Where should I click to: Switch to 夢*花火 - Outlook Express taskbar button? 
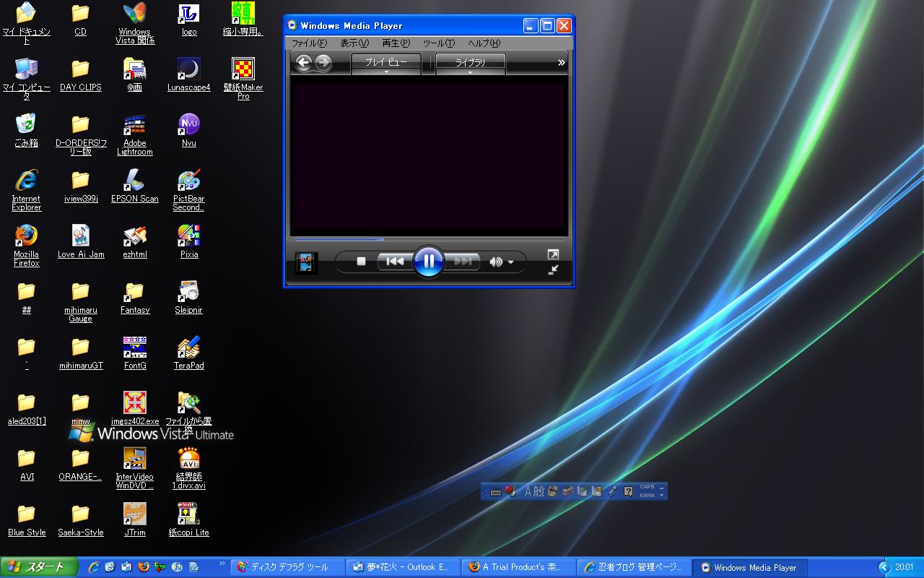tap(403, 567)
